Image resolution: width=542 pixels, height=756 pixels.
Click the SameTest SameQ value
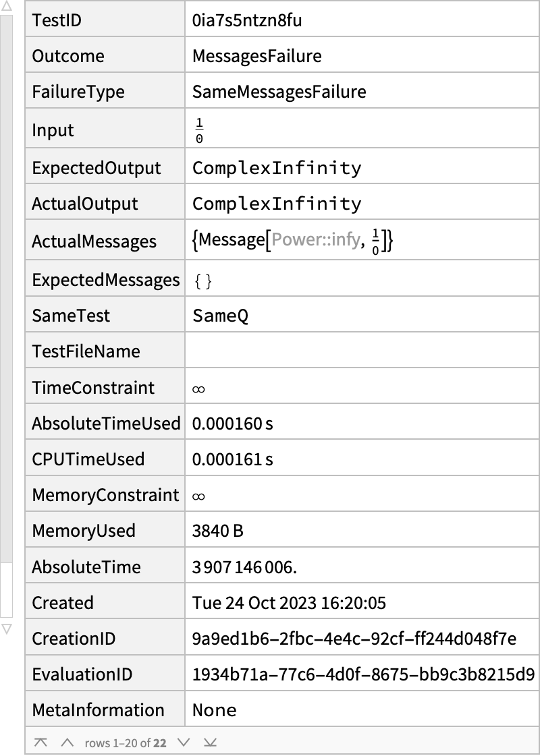tap(220, 316)
